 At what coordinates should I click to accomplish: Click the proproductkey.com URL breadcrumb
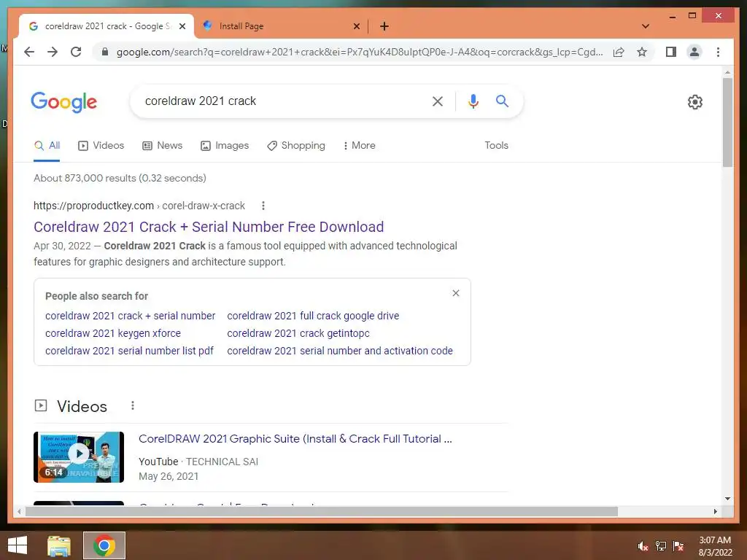[139, 206]
